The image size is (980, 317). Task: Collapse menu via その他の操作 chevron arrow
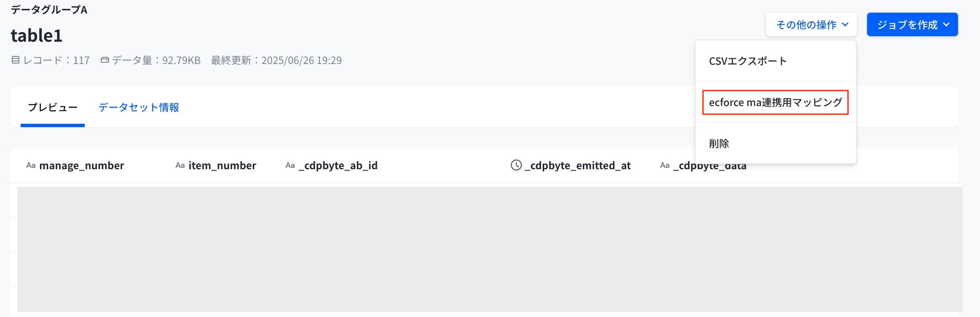(845, 24)
